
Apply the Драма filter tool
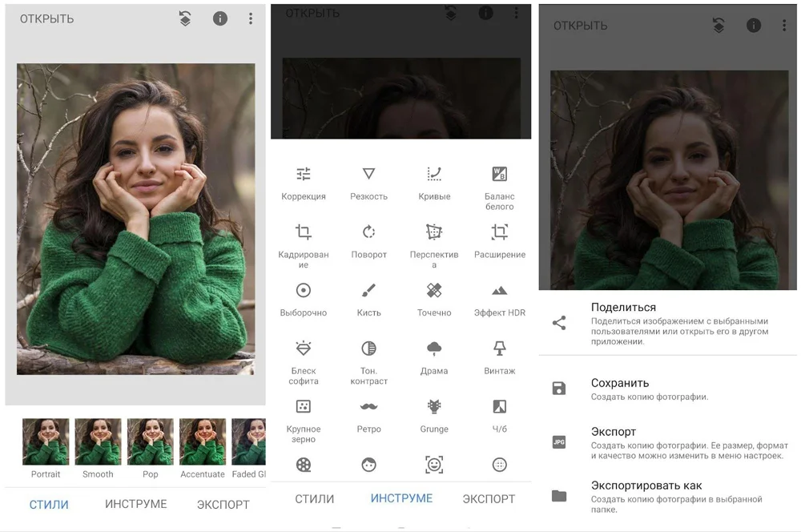tap(434, 357)
